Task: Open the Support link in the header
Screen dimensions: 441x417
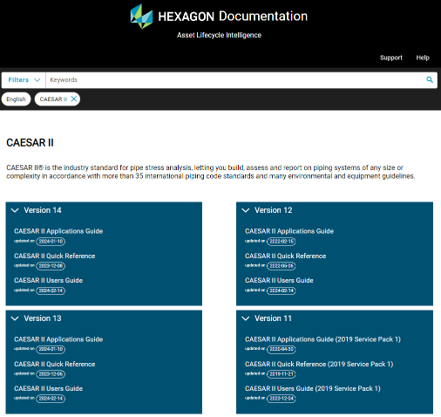Action: pyautogui.click(x=391, y=58)
